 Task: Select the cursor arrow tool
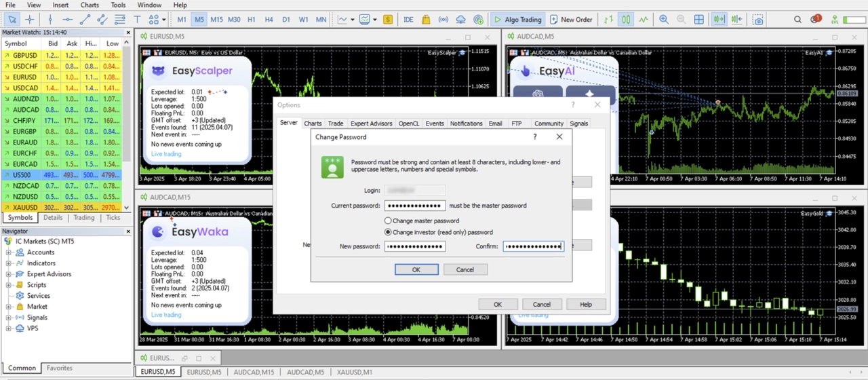[x=12, y=20]
